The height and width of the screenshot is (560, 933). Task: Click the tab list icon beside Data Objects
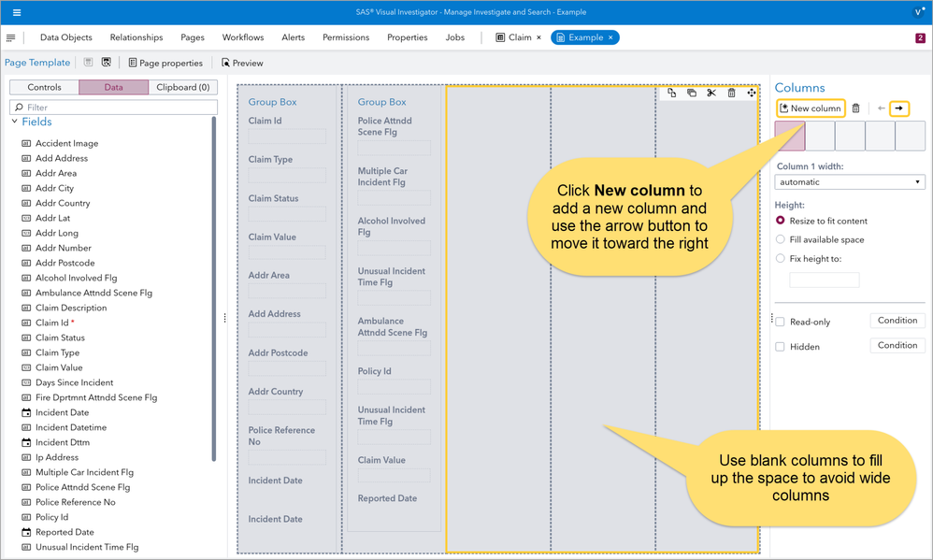tap(10, 37)
